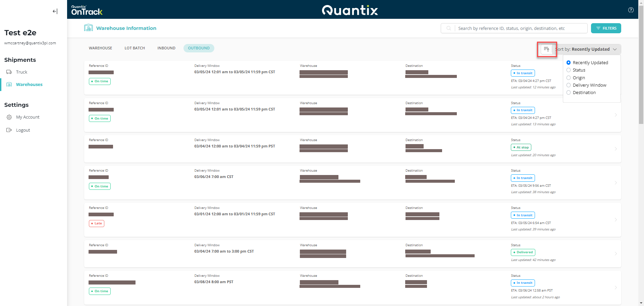Click the Logout icon in the sidebar

coord(9,130)
